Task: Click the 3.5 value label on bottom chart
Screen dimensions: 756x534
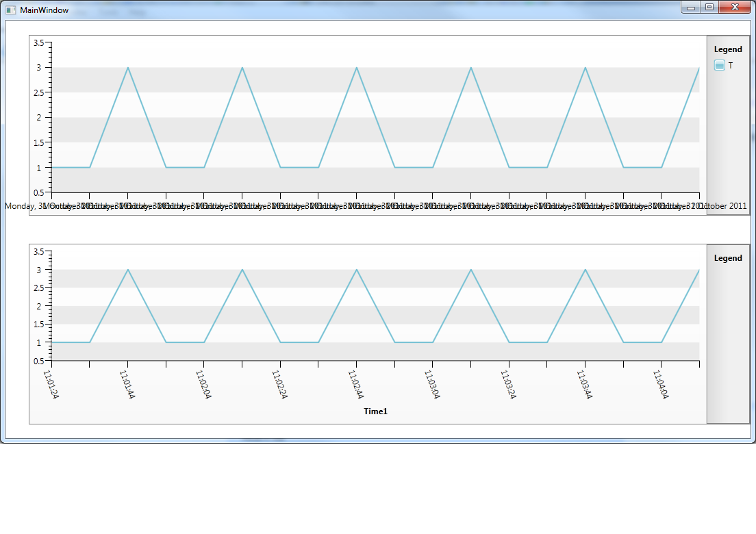Action: pos(38,251)
